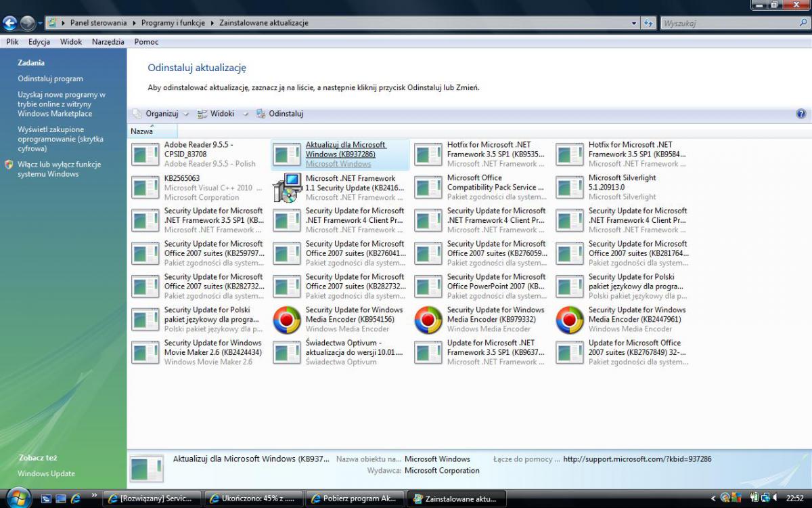Select Security Update for Office 2007 suites KB276059
The width and height of the screenshot is (812, 508).
click(x=482, y=253)
